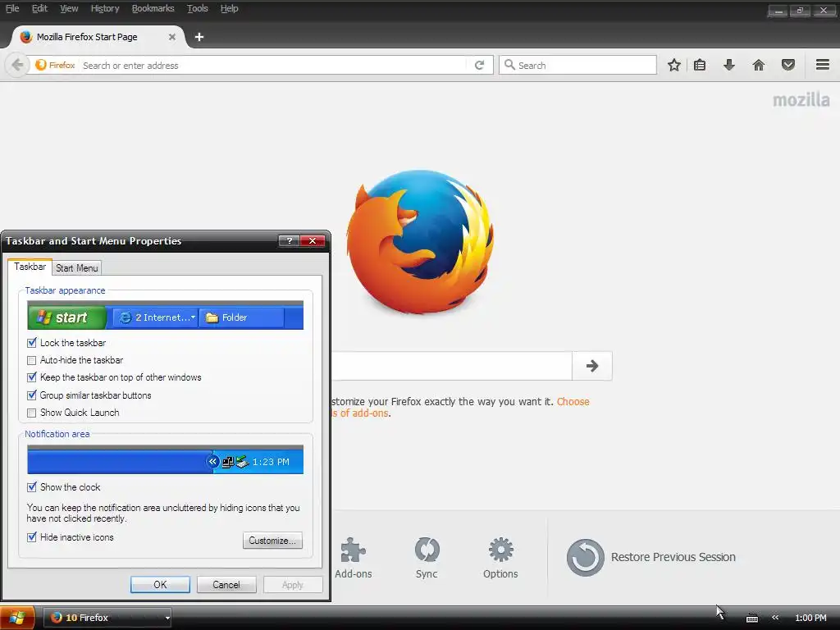Open the Tools menu
This screenshot has height=630, width=840.
point(197,8)
